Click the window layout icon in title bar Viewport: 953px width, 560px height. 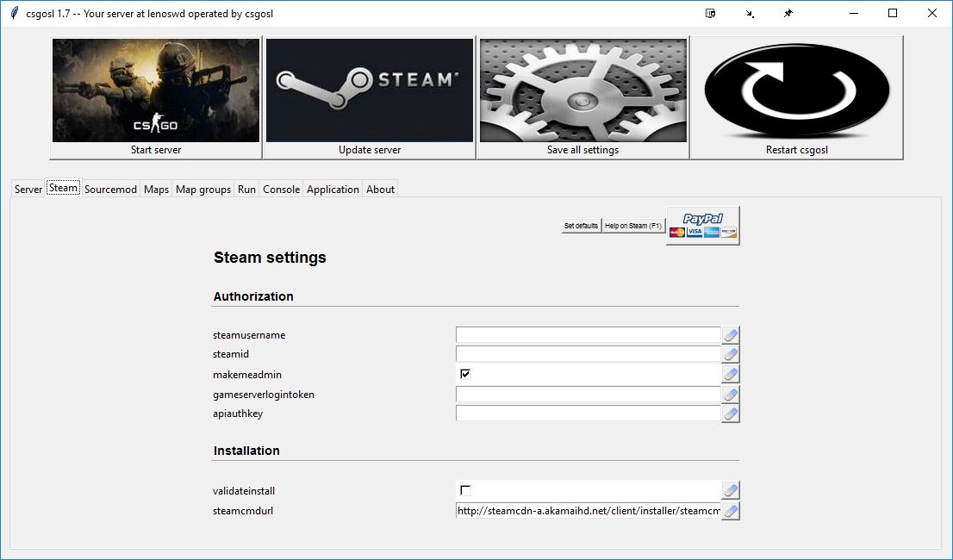711,14
